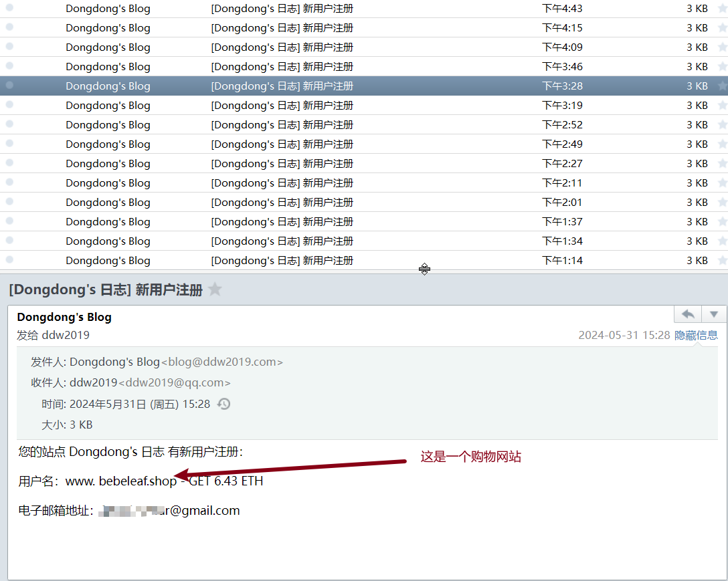Star the email received at 下午2:27
The image size is (728, 581).
(x=722, y=164)
